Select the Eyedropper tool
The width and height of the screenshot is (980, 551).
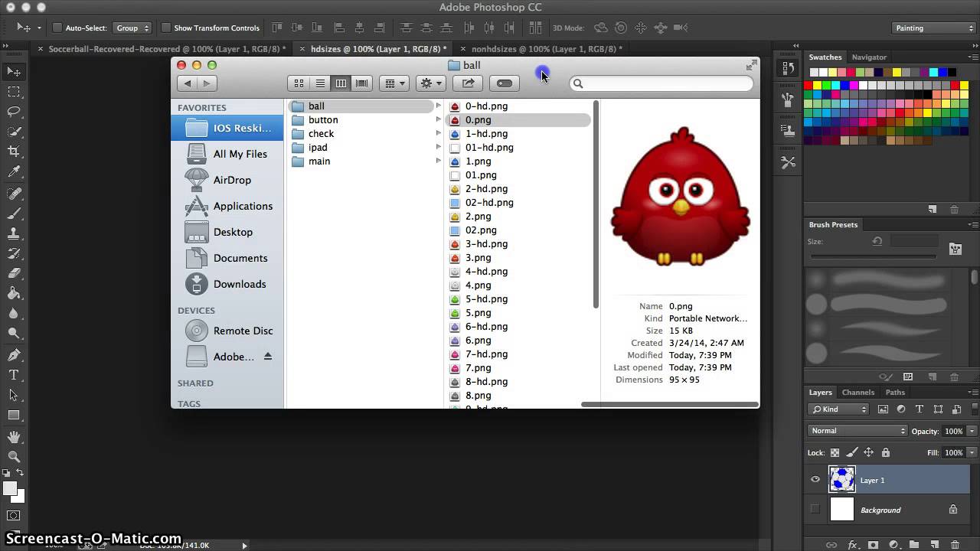14,172
